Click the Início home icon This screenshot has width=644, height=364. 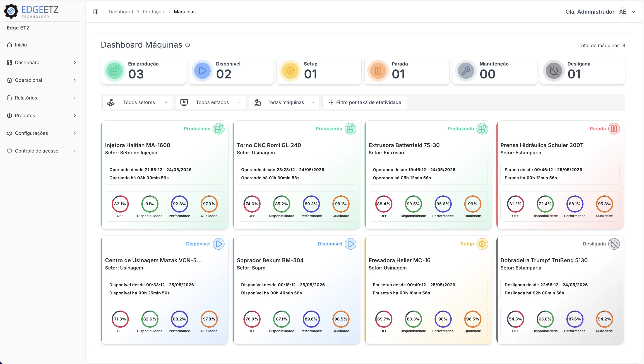point(10,45)
